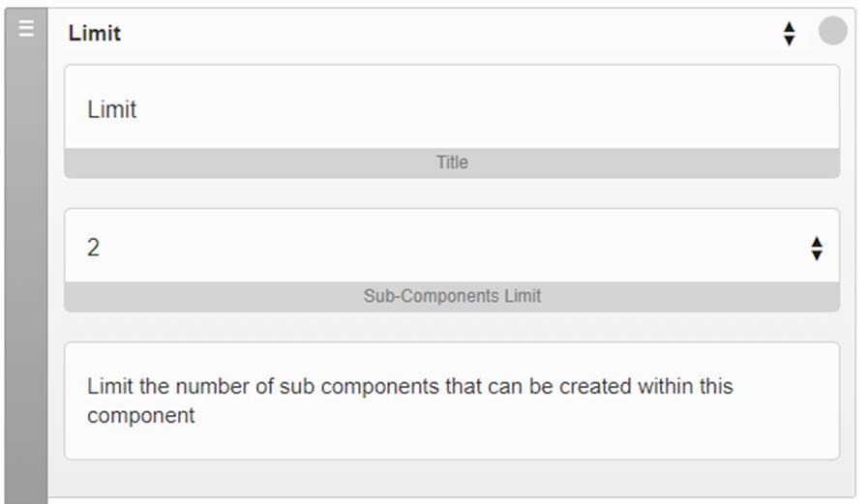
Task: Increase the Sub-Components Limit with up arrow
Action: (817, 242)
